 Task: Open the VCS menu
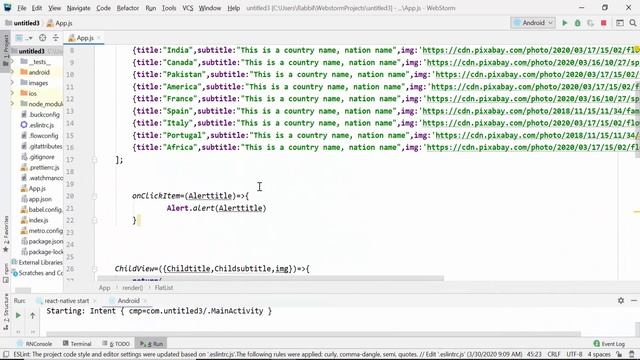188,8
